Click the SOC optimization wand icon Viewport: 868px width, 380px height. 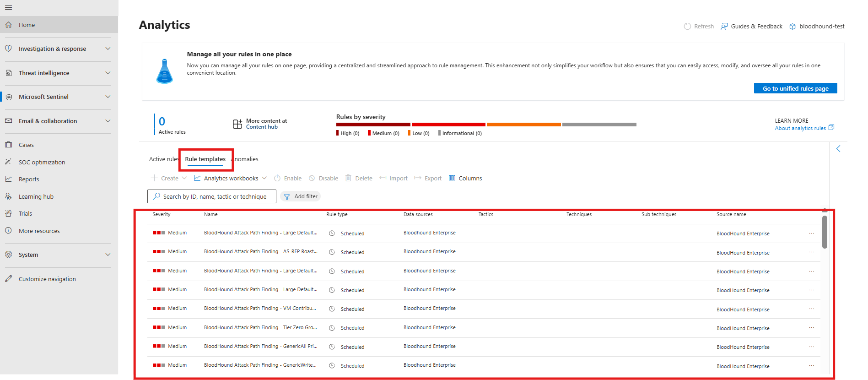(x=8, y=162)
